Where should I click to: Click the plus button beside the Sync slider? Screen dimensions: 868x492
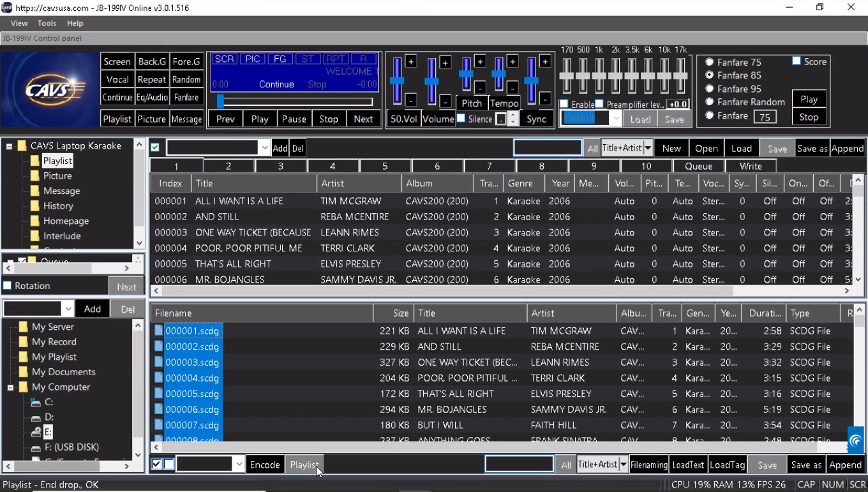click(x=544, y=62)
